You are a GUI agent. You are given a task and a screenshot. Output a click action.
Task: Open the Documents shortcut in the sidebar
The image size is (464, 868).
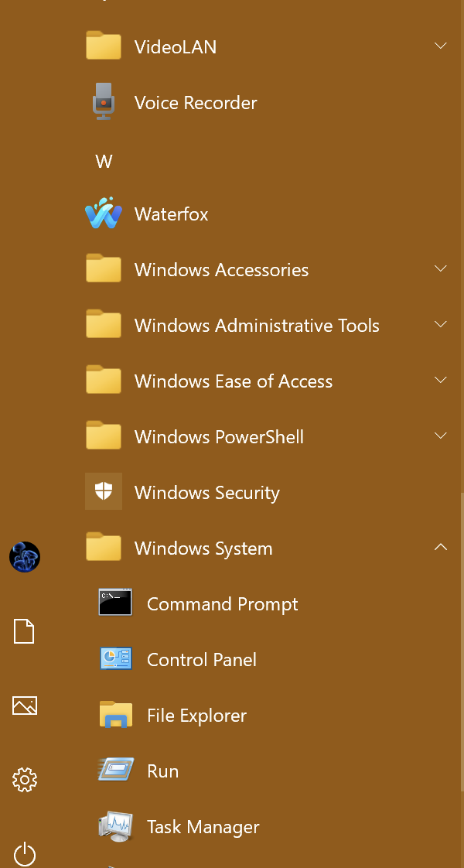(x=24, y=631)
